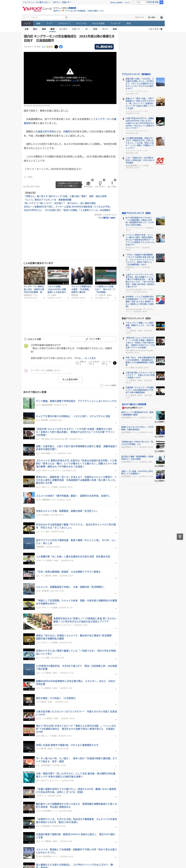
Task: Click the テレ朝NEWS publisher logo
Action: [x=104, y=47]
